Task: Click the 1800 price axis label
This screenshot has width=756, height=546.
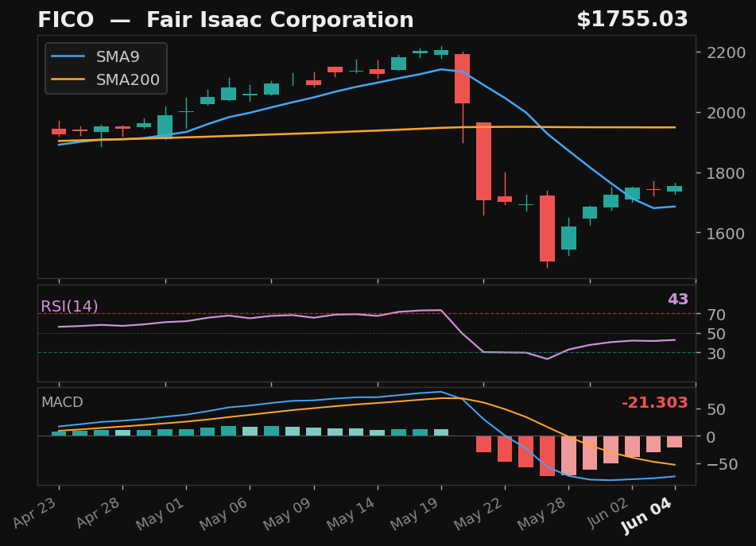Action: pyautogui.click(x=726, y=173)
